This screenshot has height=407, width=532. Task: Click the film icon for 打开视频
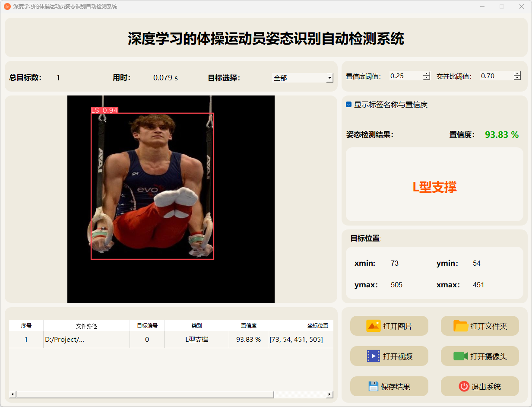click(373, 356)
